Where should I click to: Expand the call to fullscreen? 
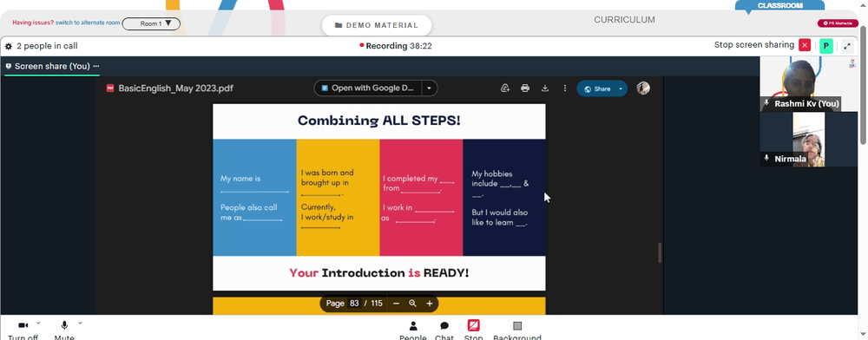[x=847, y=46]
